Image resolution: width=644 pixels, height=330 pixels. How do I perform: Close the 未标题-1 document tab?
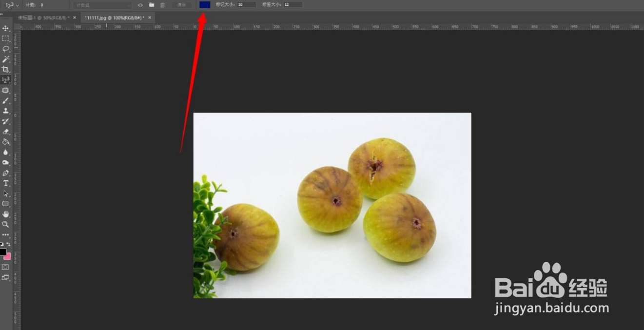click(x=75, y=18)
